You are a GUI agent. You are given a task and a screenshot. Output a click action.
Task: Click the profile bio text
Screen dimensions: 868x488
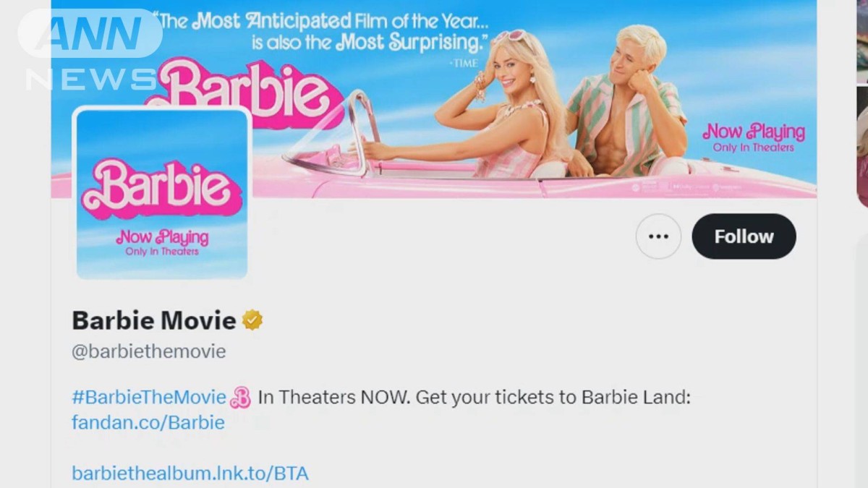tap(381, 409)
